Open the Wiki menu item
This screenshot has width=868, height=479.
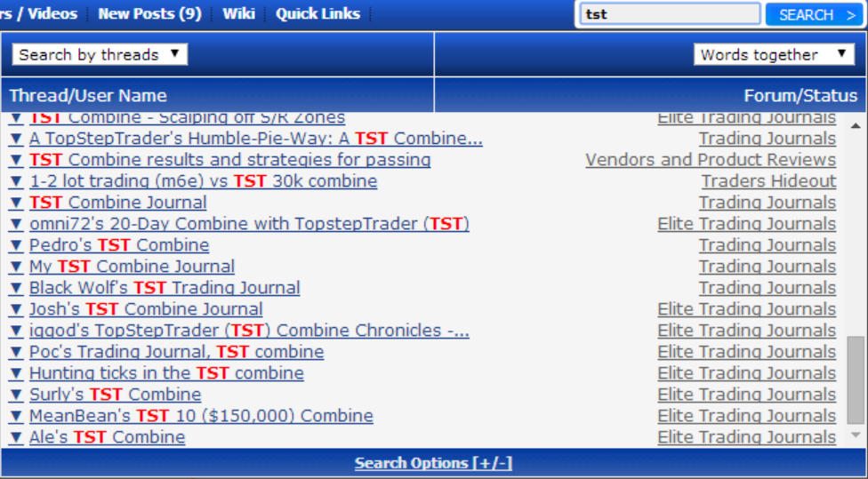[x=238, y=14]
